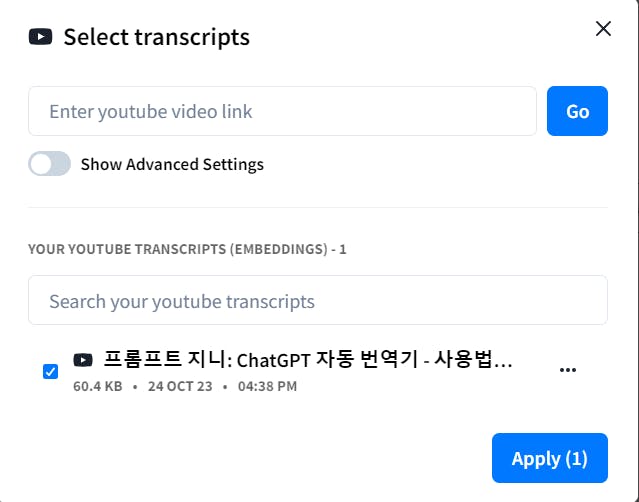Focus the Enter youtube video link field
The width and height of the screenshot is (639, 502).
282,111
